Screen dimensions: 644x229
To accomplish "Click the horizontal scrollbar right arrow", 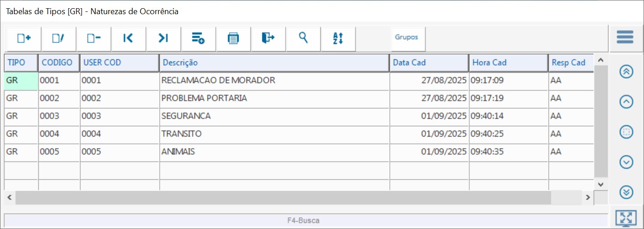I will 588,197.
